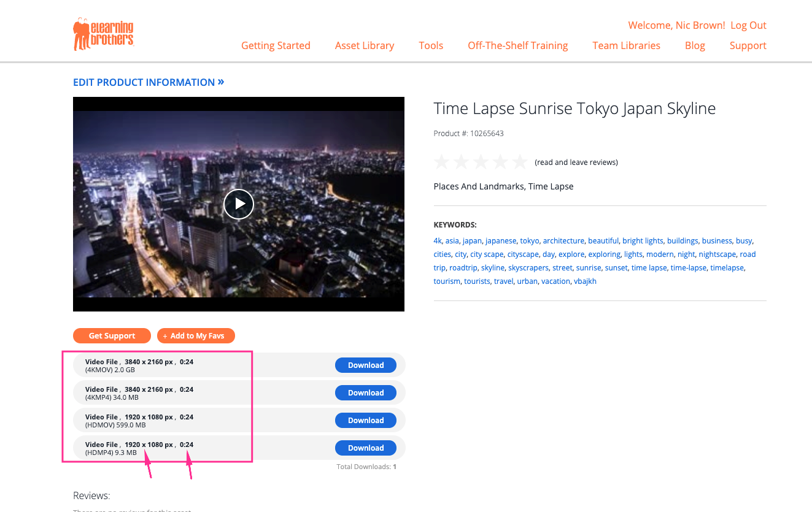Download the HDMOV 599.0 MB file
This screenshot has height=512, width=812.
coord(365,421)
